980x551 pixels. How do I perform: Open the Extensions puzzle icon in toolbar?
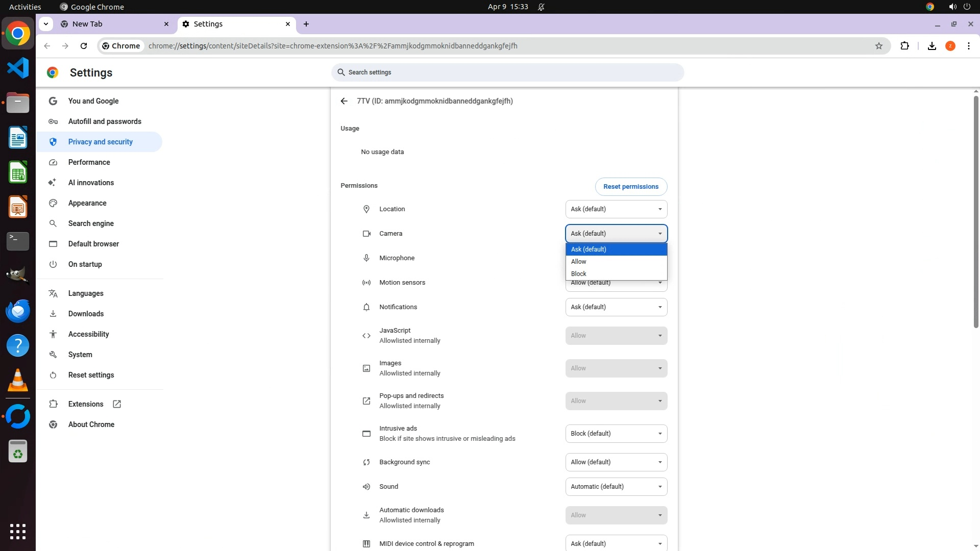(x=904, y=46)
